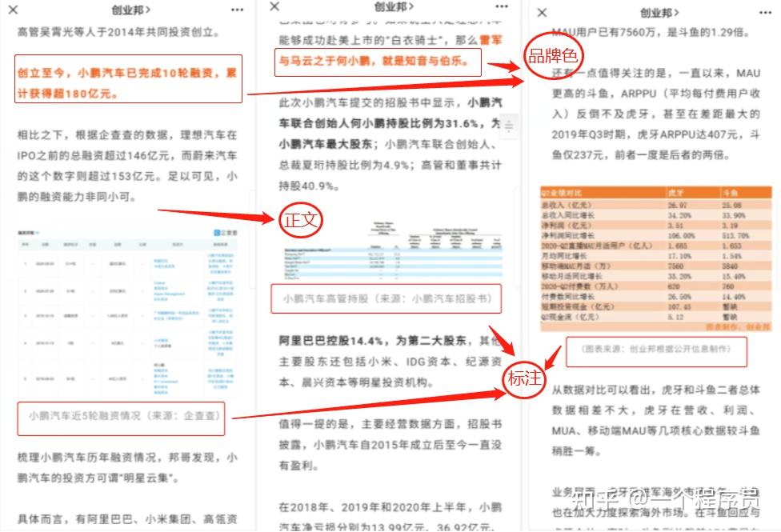Click the 斗鱼 column header in orange table

(731, 193)
